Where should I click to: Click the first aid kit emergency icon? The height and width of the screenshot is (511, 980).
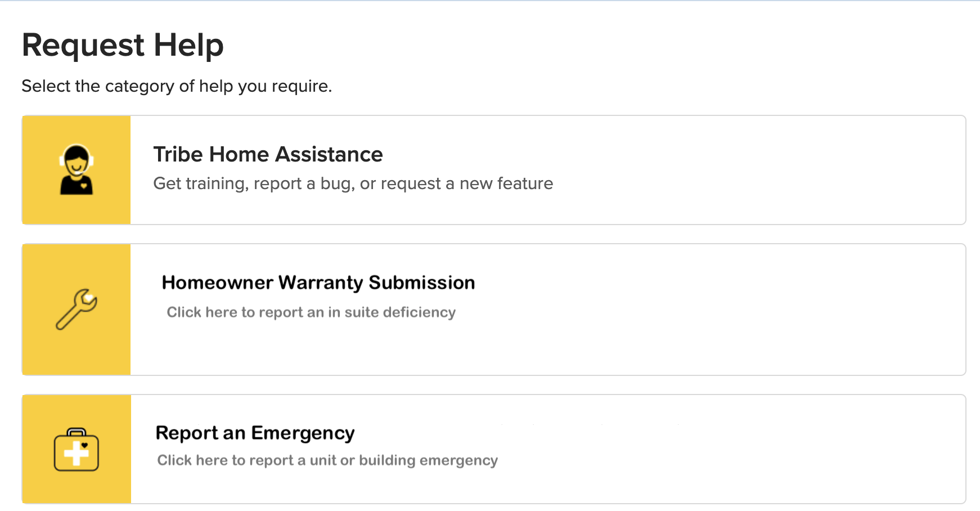(77, 450)
